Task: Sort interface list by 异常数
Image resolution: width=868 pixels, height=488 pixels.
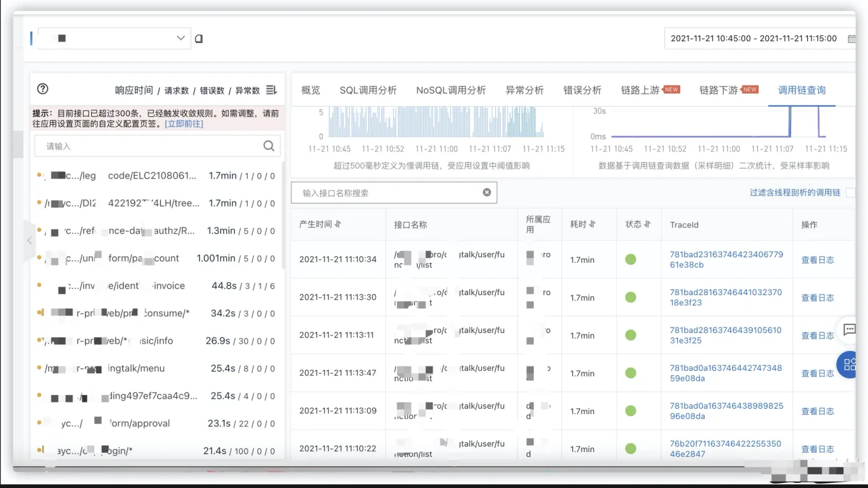Action: click(247, 91)
